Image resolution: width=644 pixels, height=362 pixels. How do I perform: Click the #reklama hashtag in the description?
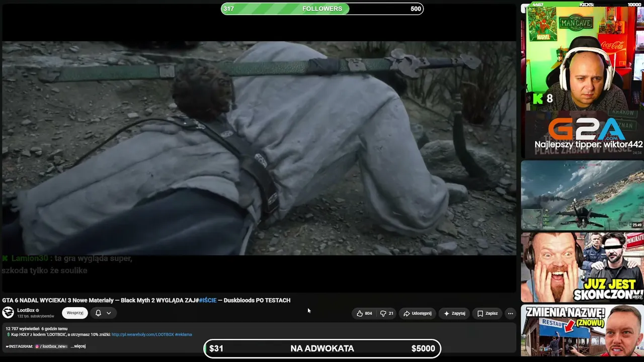[183, 334]
